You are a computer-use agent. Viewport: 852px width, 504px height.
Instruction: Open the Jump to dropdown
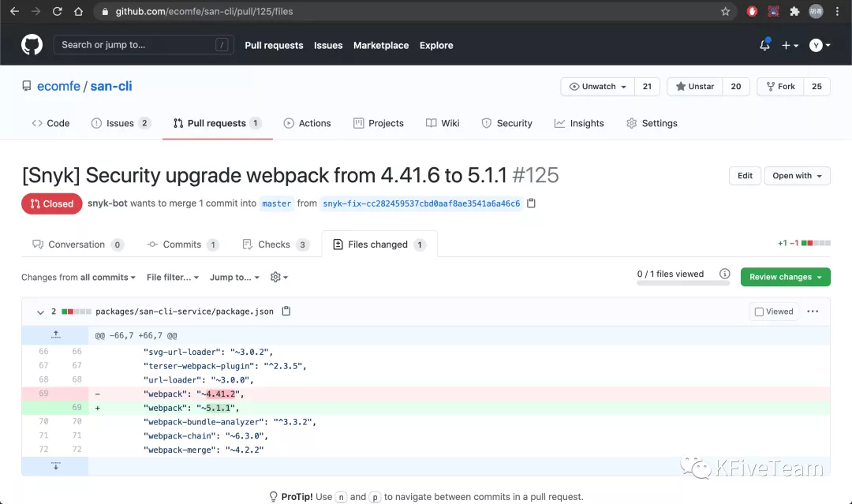click(x=235, y=277)
